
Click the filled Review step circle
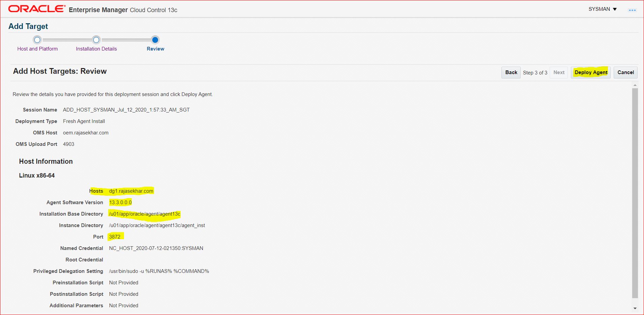click(155, 40)
